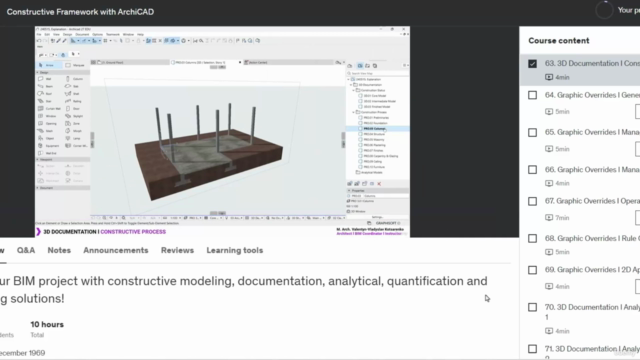Select the Marquee tool
This screenshot has height=360, width=640.
tap(75, 65)
